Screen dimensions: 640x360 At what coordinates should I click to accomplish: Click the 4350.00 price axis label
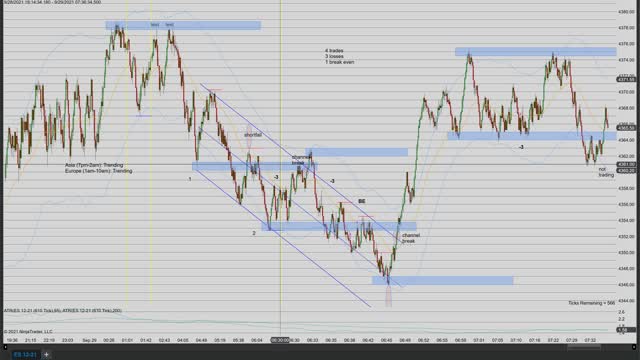(x=627, y=253)
